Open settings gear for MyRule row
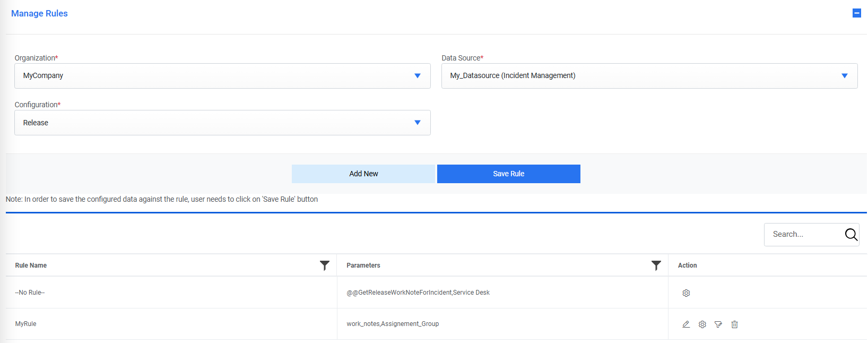The width and height of the screenshot is (868, 343). pyautogui.click(x=702, y=324)
